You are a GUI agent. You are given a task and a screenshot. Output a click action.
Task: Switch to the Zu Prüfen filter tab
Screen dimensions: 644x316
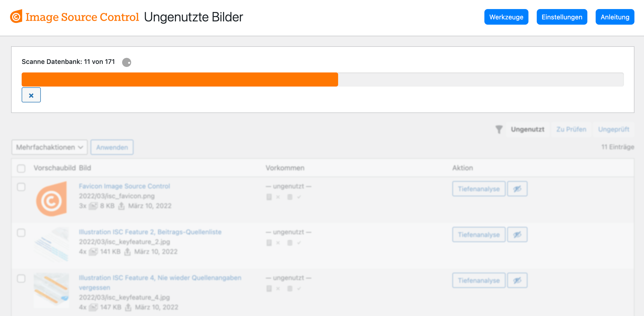571,129
